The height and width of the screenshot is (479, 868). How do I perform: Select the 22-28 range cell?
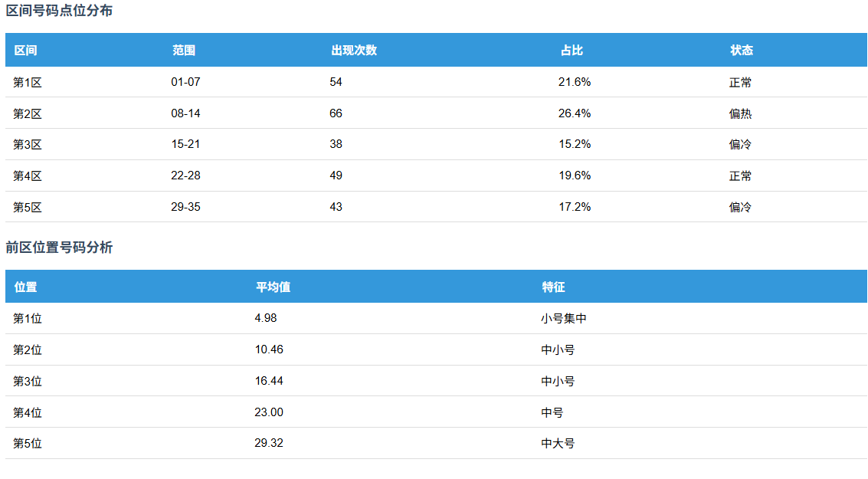185,176
